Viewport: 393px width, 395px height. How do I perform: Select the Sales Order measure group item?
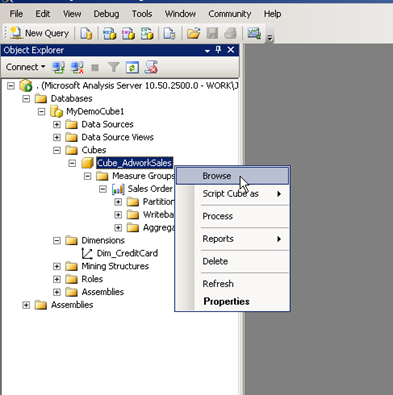pos(150,189)
